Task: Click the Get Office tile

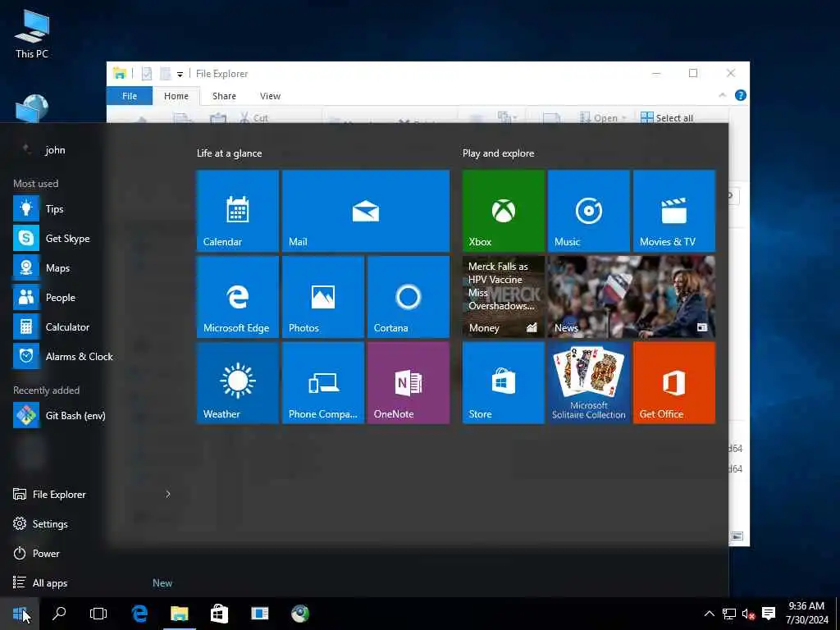Action: pos(674,383)
